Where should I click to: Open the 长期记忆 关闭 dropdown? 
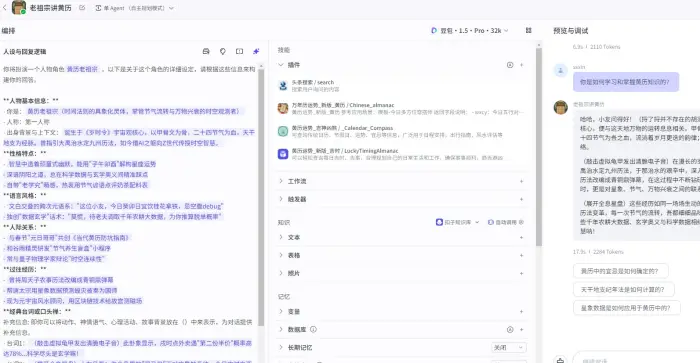click(508, 347)
